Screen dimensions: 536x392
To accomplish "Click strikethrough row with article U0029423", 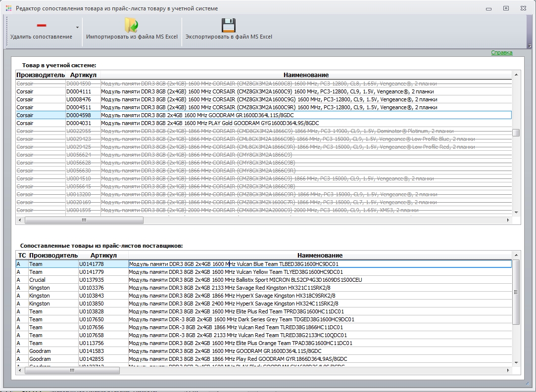I will pos(264,139).
